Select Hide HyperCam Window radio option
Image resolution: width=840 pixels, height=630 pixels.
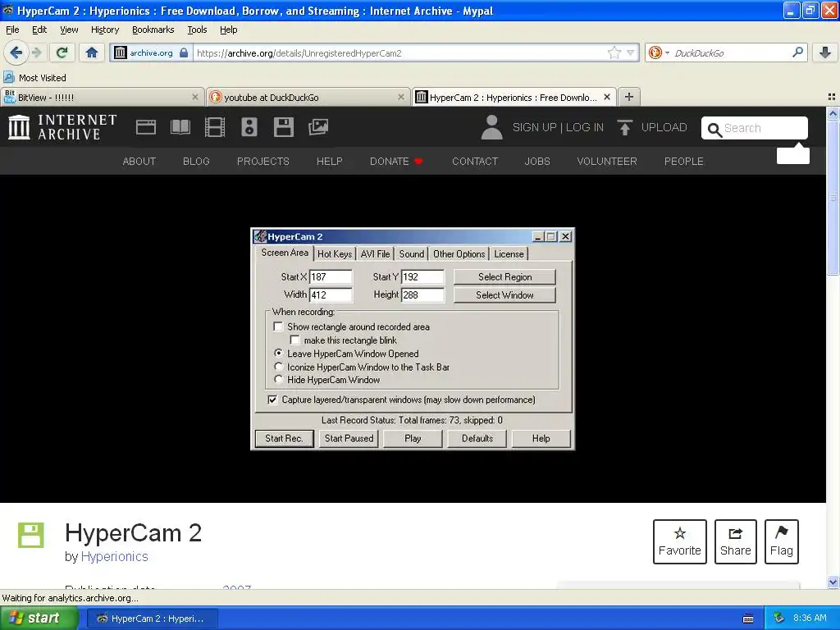278,379
